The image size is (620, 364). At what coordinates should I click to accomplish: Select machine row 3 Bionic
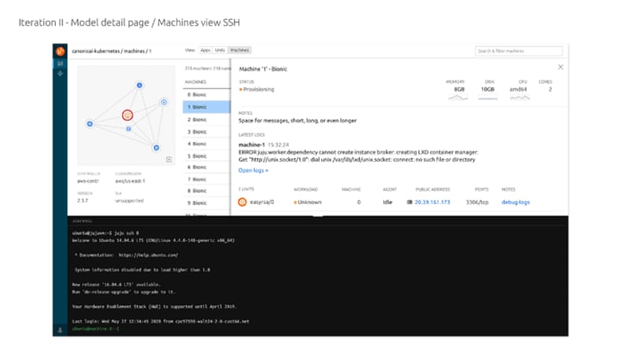pos(207,132)
